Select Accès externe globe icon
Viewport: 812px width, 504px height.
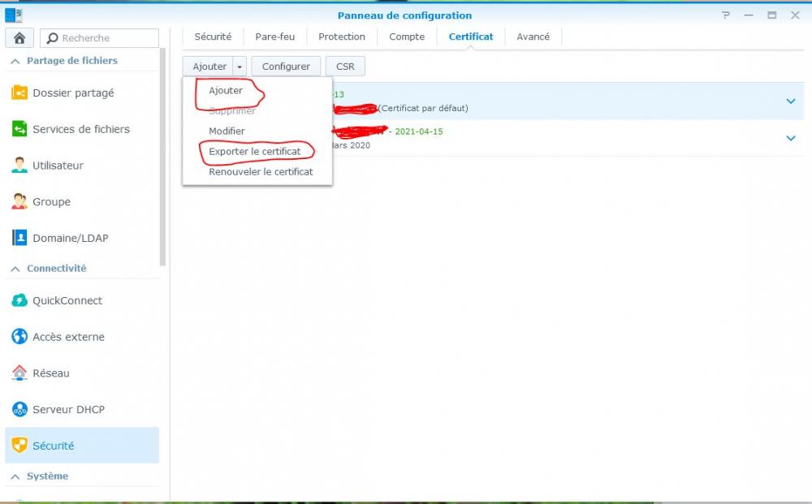pos(19,336)
